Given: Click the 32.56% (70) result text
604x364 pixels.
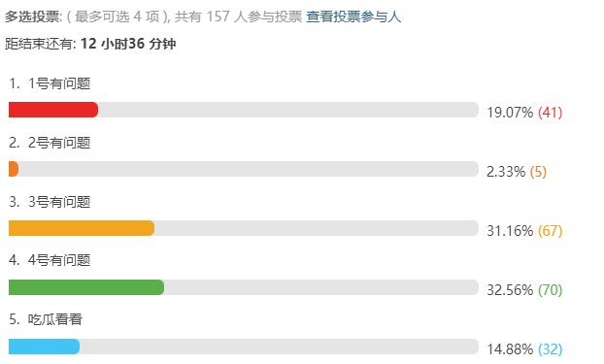Looking at the screenshot, I should tap(524, 289).
